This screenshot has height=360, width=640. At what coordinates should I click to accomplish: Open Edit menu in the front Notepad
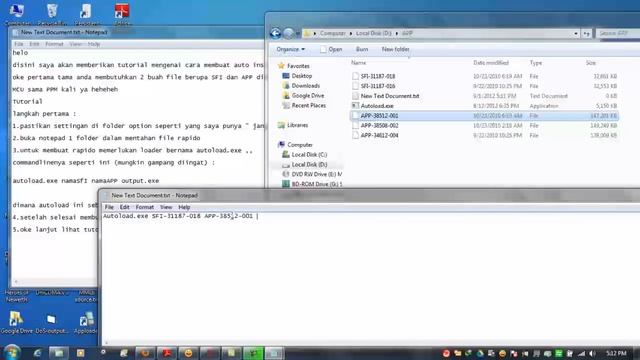point(124,207)
